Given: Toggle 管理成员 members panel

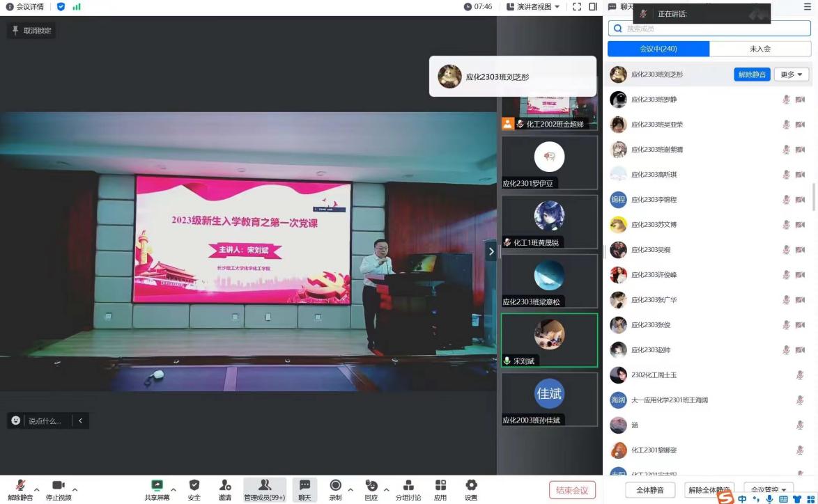Looking at the screenshot, I should (x=264, y=486).
